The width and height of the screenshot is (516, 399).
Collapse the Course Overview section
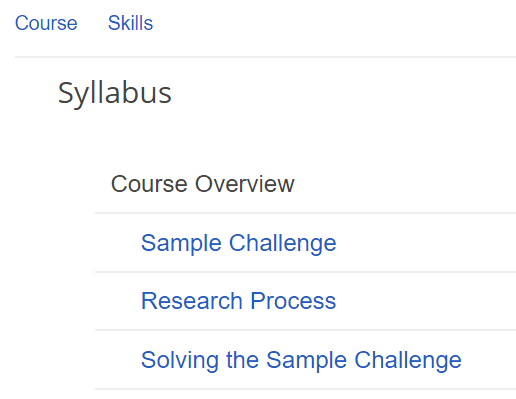coord(202,184)
